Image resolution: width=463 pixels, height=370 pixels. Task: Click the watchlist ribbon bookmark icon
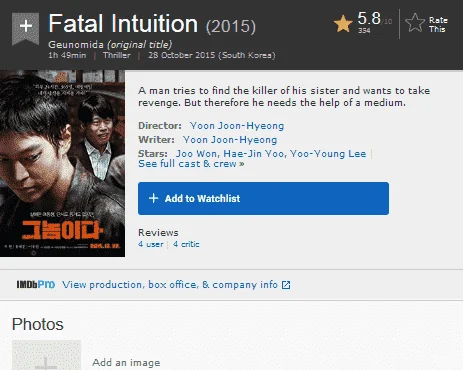(x=25, y=28)
